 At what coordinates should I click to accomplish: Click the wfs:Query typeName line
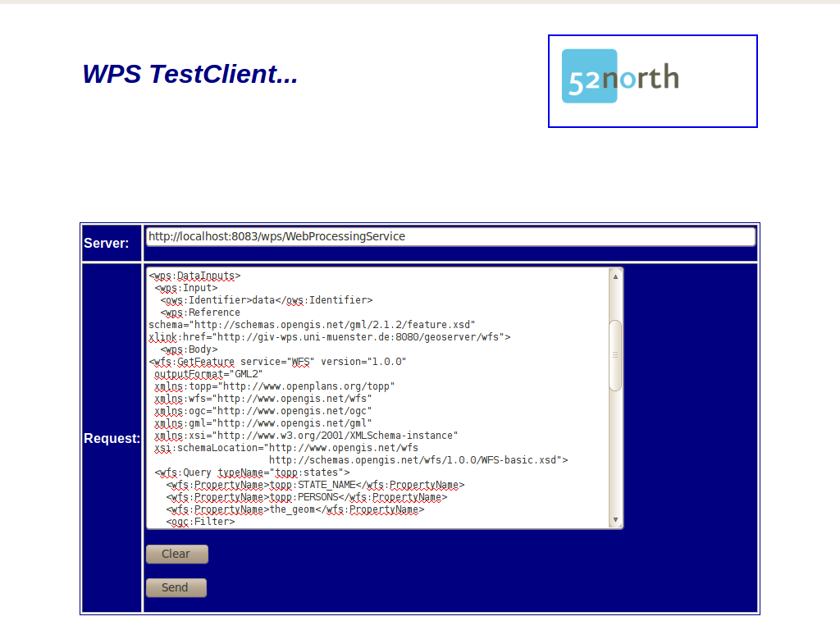pos(253,472)
